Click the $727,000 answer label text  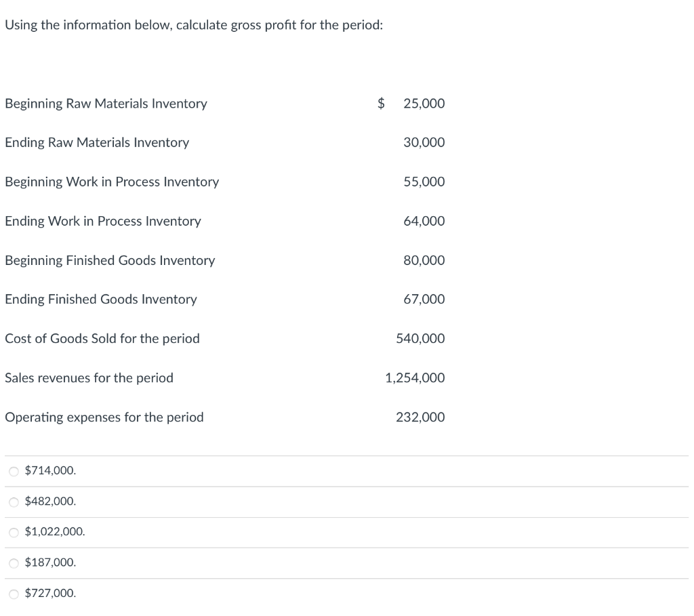point(49,592)
